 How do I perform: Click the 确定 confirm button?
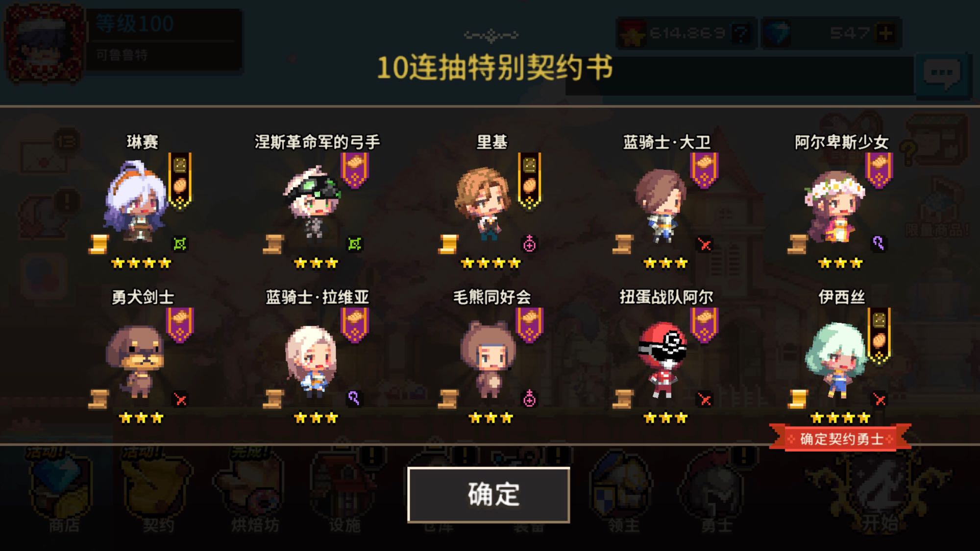pyautogui.click(x=489, y=495)
